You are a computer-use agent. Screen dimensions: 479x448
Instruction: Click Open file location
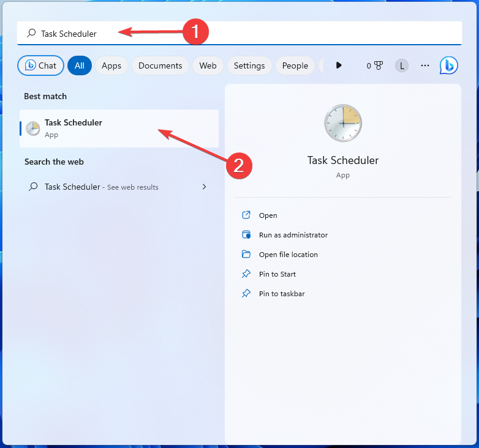(x=288, y=255)
